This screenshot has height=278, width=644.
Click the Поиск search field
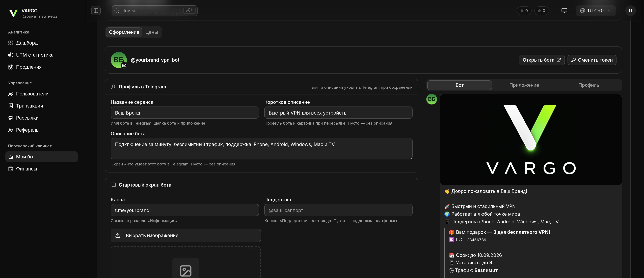pyautogui.click(x=154, y=11)
